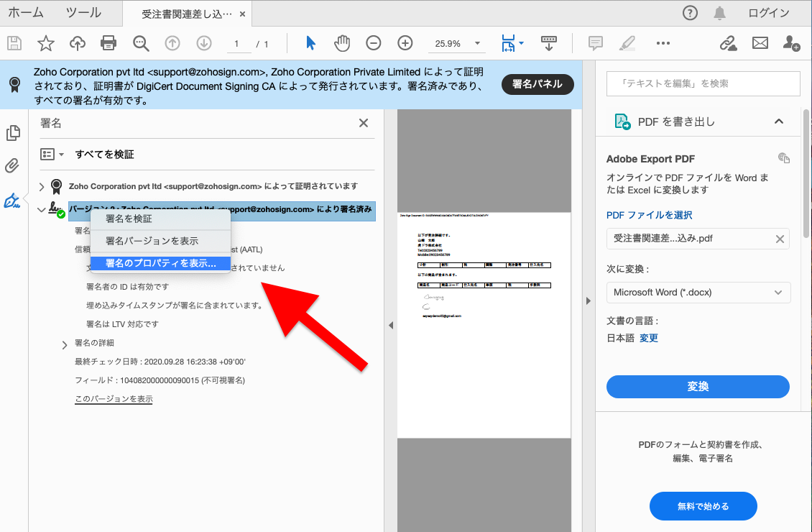This screenshot has width=812, height=532.
Task: Click the scrolling mode keyboard-down icon
Action: pyautogui.click(x=549, y=43)
